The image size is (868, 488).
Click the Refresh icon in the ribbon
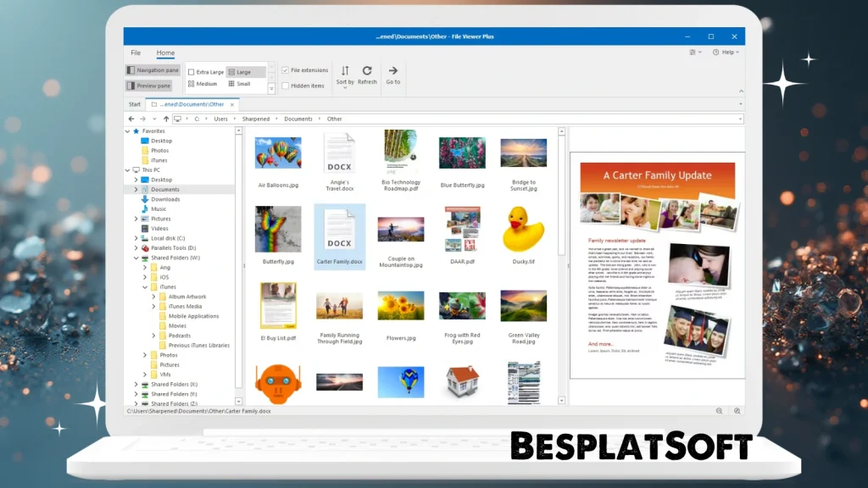pos(367,69)
